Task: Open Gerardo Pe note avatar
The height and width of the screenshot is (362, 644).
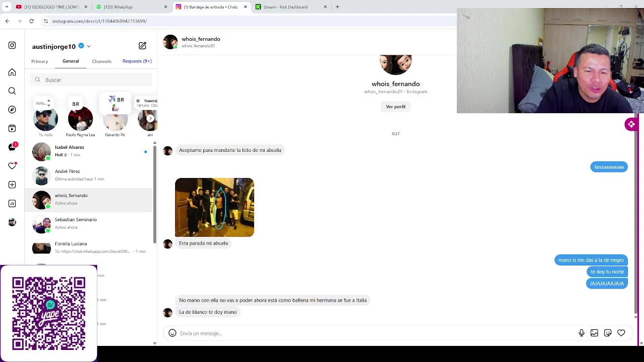Action: click(115, 119)
